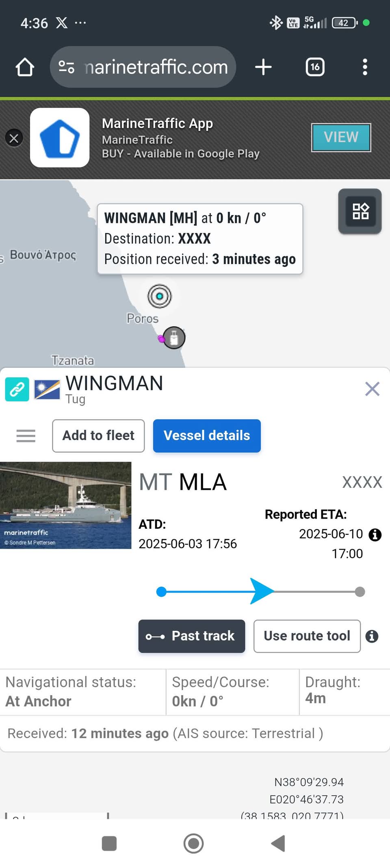This screenshot has height=868, width=390.
Task: Select the tug vessel marker on map
Action: pos(174,338)
